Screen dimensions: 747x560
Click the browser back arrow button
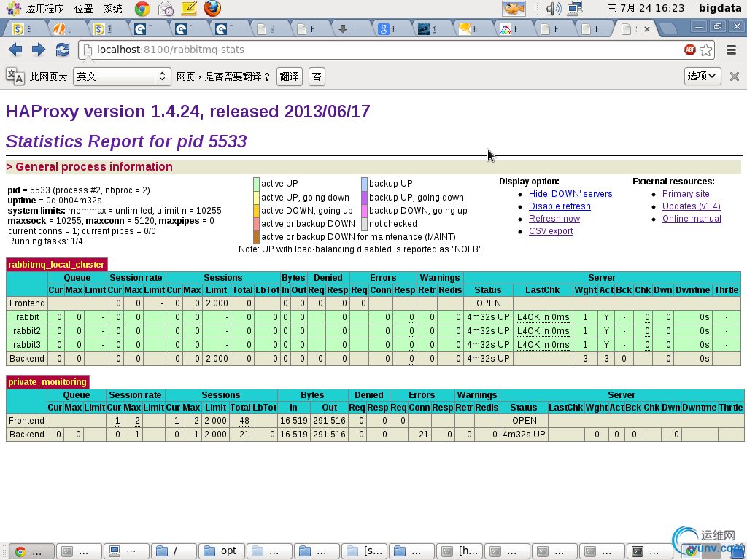[x=15, y=50]
